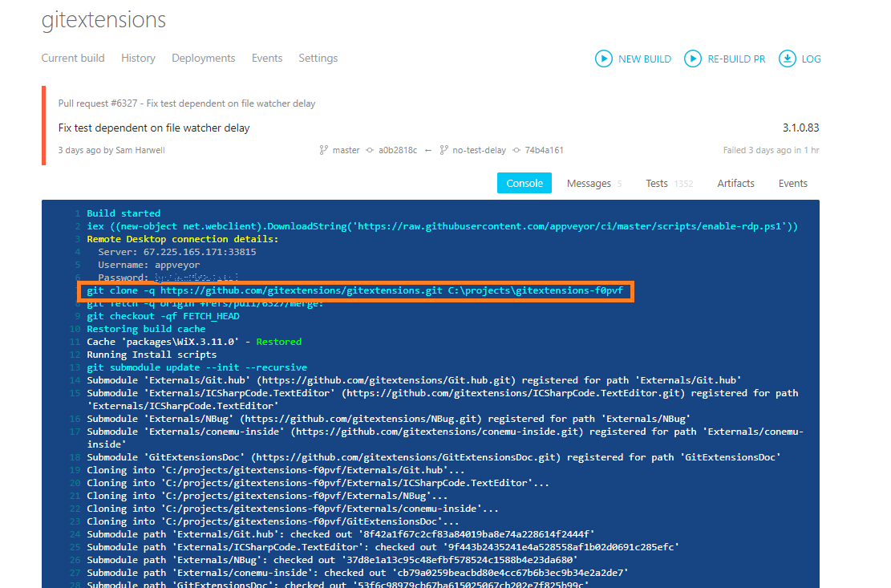891x588 pixels.
Task: Go to the project Events tab
Action: coord(267,58)
